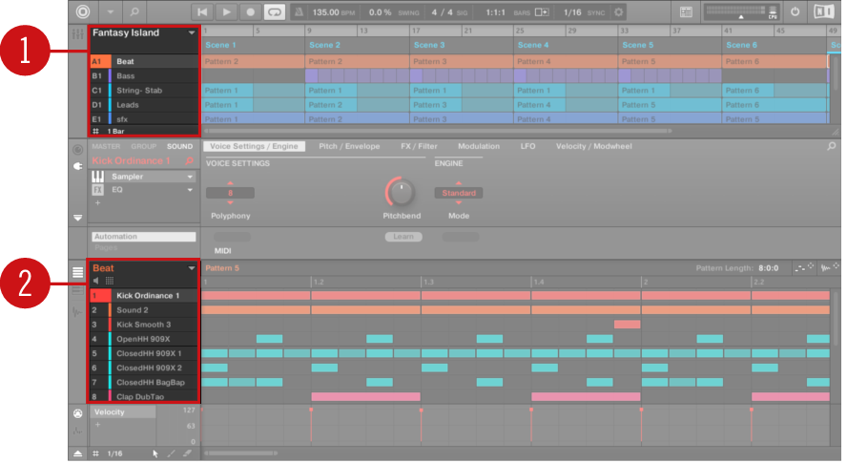This screenshot has width=868, height=463.
Task: Expand the Beat group dropdown arrow
Action: click(x=192, y=269)
